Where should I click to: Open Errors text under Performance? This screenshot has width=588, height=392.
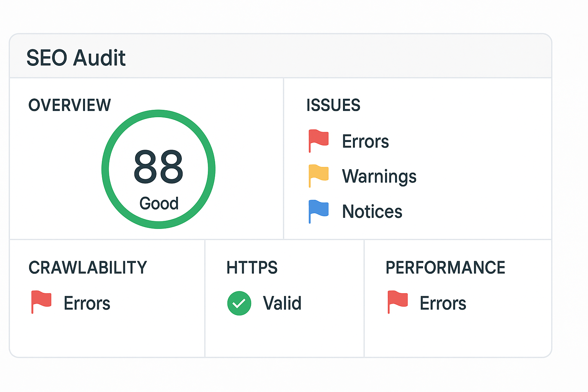click(443, 304)
